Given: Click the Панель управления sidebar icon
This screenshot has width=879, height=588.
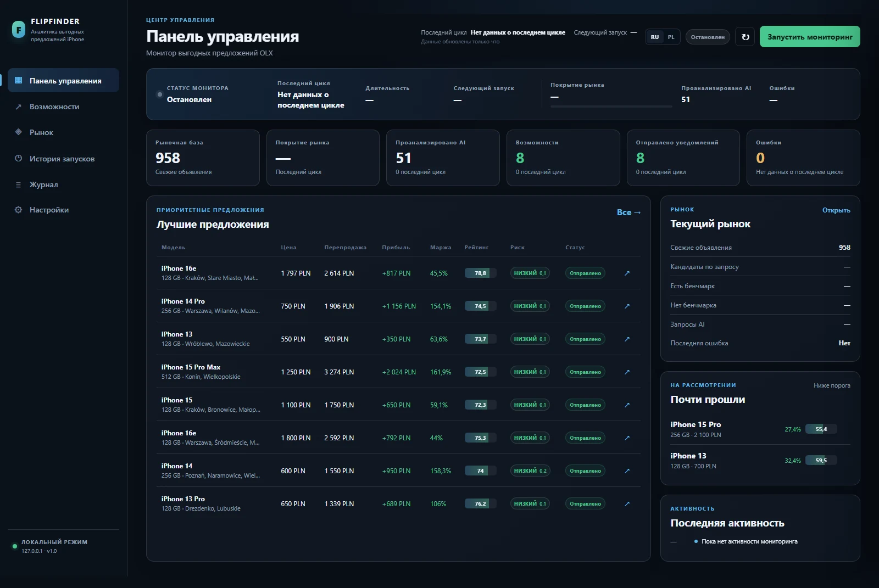Looking at the screenshot, I should point(18,80).
